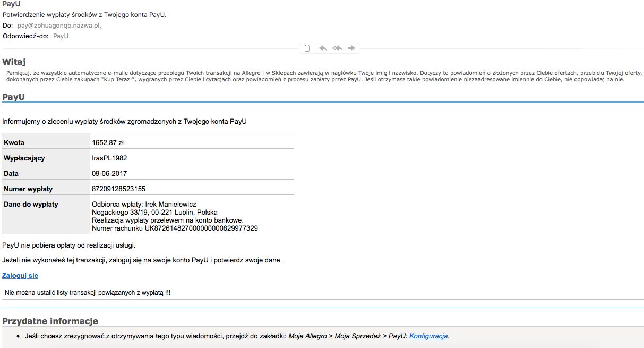Click Nie można ustalić listy transakcji notice
Screen dimensions: 644x348
pos(88,293)
